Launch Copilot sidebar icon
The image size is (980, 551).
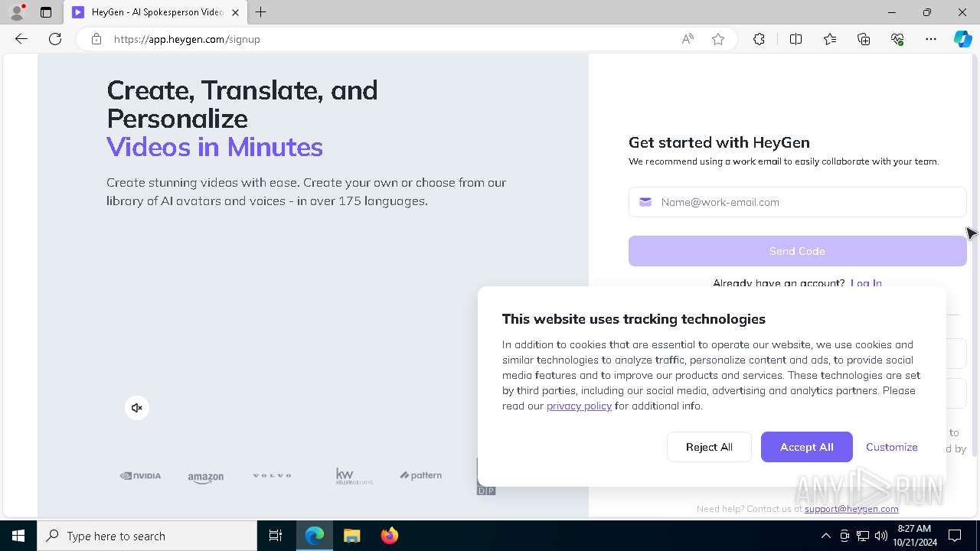point(962,39)
